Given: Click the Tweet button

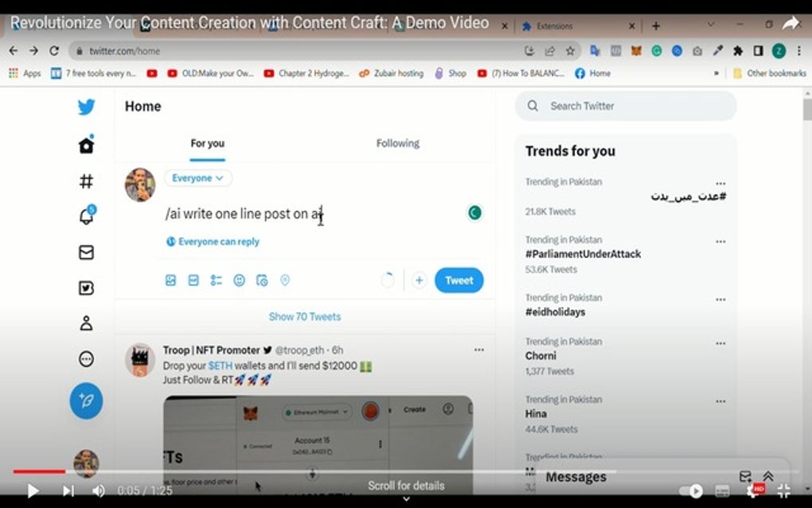Looking at the screenshot, I should (x=459, y=280).
